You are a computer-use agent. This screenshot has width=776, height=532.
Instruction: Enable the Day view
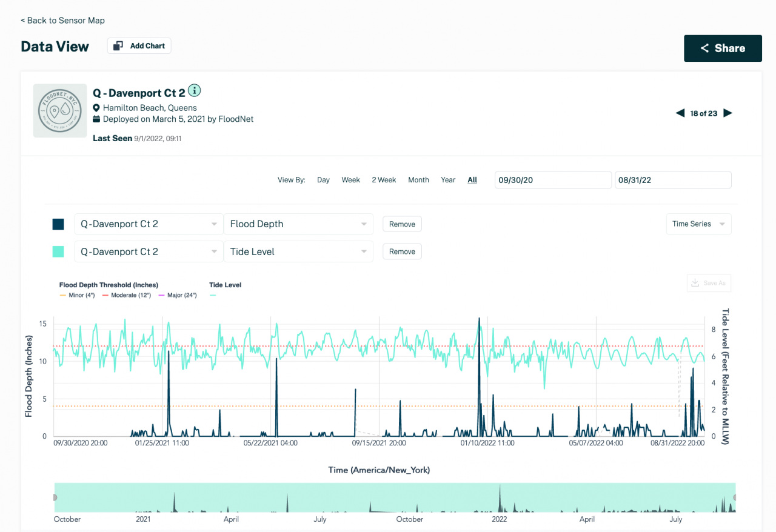pyautogui.click(x=323, y=179)
